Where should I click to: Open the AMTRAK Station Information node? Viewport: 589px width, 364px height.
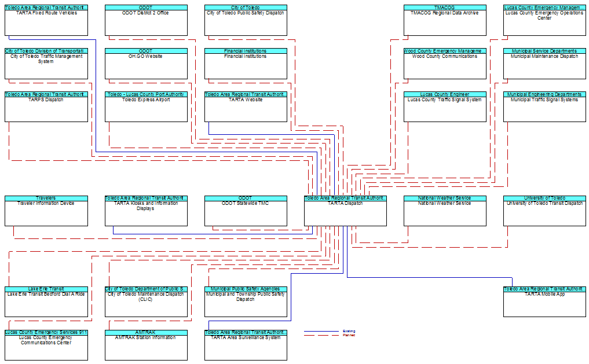pos(146,345)
